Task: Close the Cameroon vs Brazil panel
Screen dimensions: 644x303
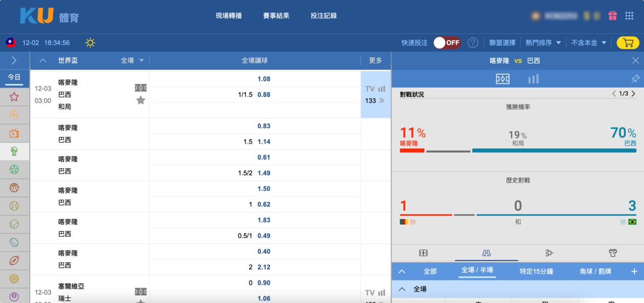Action: tap(635, 61)
